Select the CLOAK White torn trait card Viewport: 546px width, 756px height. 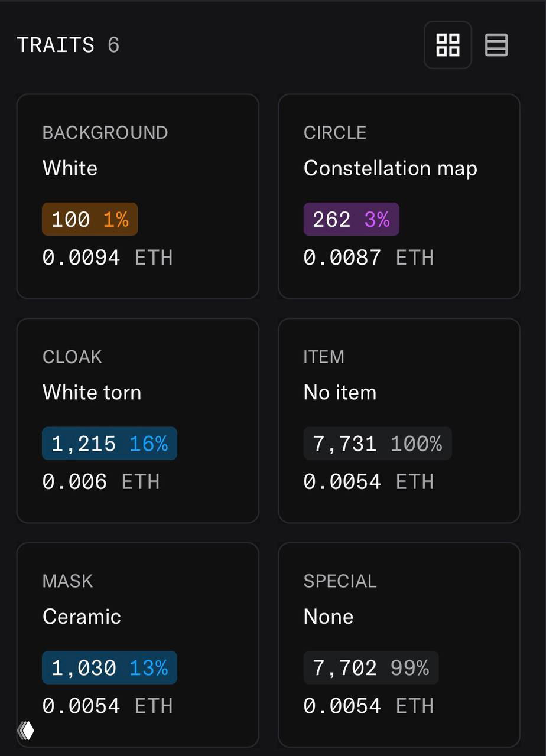coord(138,420)
